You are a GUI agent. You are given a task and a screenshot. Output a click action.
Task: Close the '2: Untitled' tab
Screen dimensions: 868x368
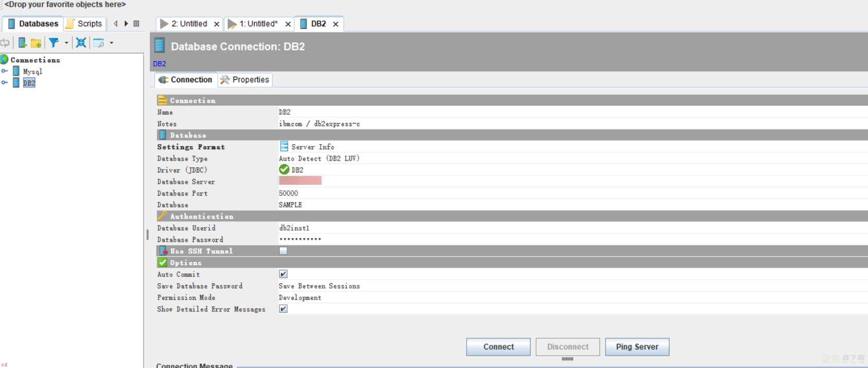(x=217, y=24)
